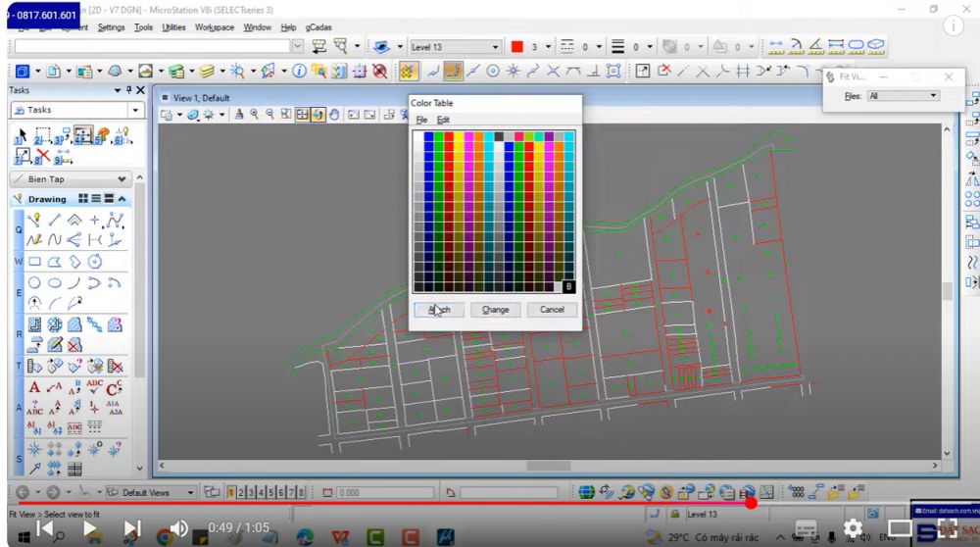Collapse the Bien Tap task group
Screen dimensions: 980x547
click(122, 179)
